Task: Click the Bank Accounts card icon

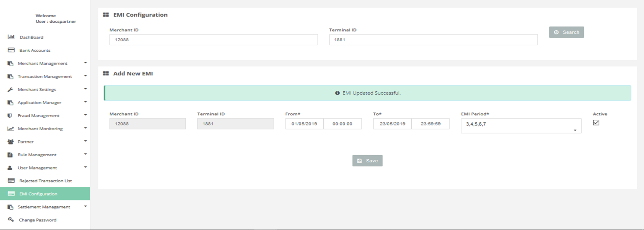Action: 11,50
